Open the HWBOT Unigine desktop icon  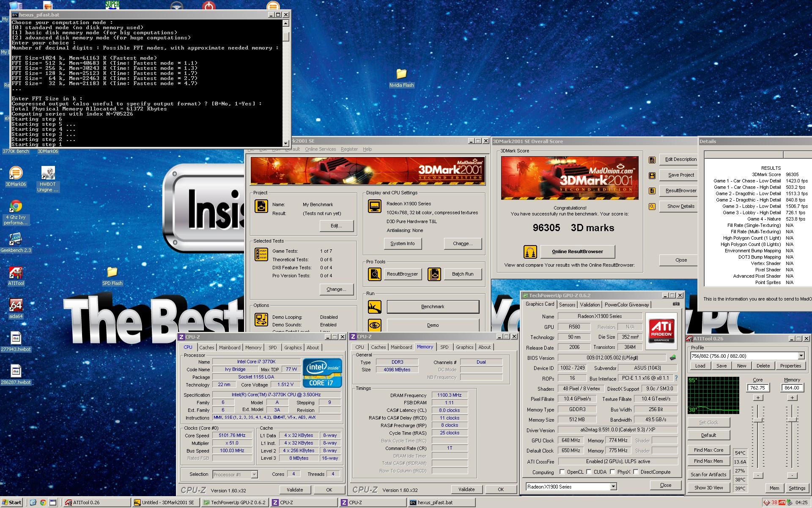(x=48, y=173)
